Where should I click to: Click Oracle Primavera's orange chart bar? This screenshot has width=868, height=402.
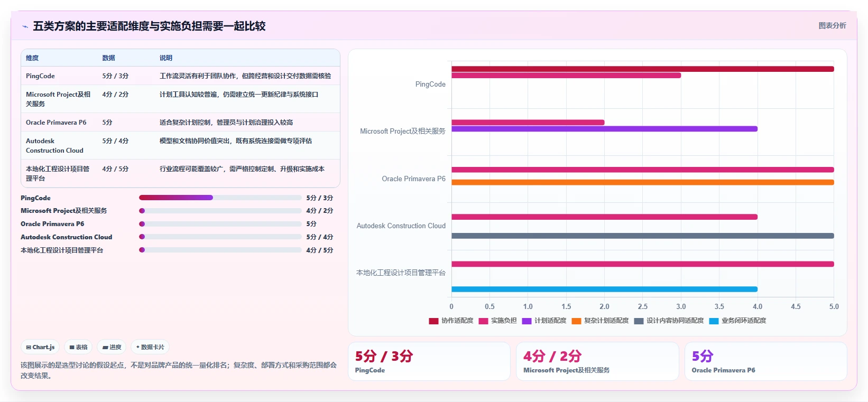tap(643, 182)
